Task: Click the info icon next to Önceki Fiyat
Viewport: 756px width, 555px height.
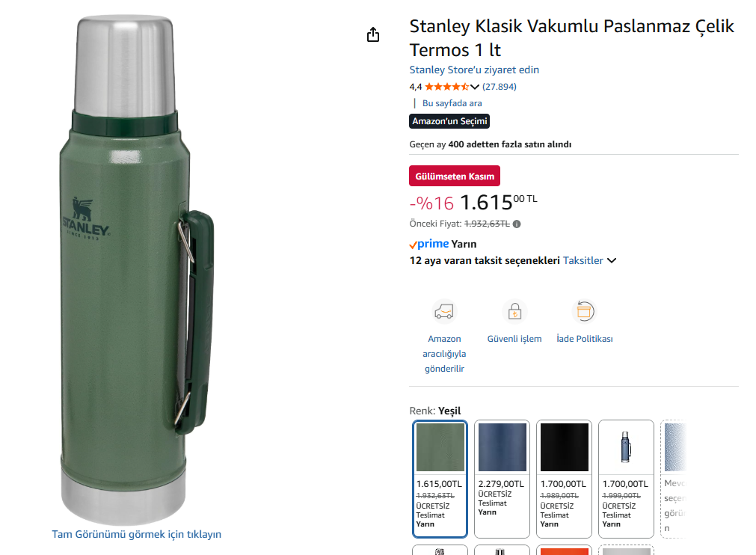Action: tap(517, 224)
